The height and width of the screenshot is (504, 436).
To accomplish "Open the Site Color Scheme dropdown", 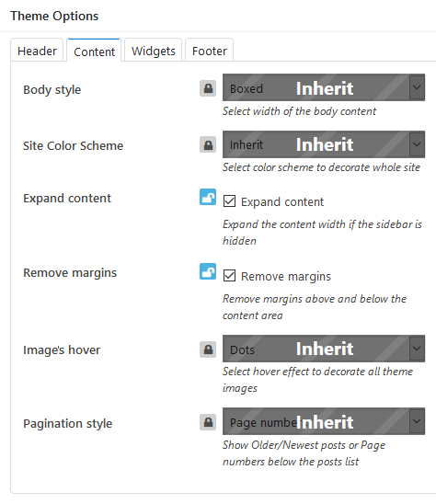I will tap(324, 144).
